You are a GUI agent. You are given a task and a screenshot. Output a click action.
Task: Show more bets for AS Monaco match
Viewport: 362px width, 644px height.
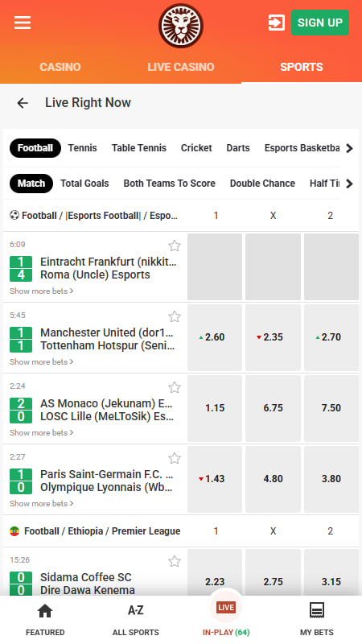[42, 432]
